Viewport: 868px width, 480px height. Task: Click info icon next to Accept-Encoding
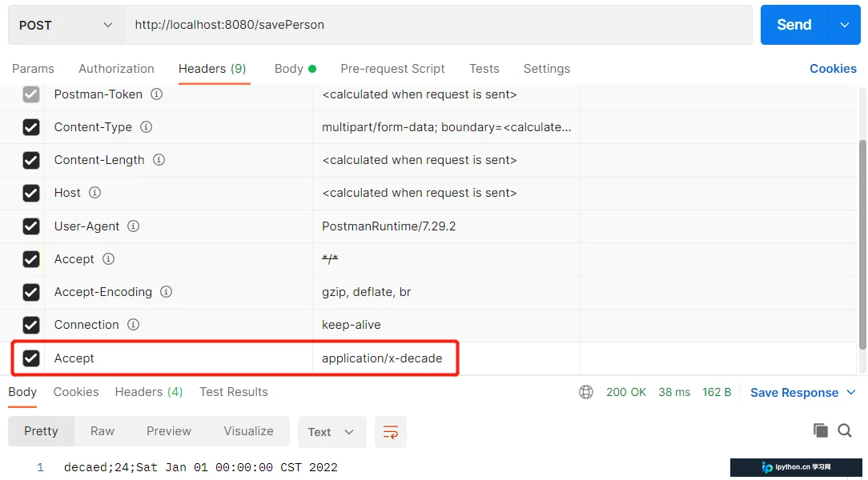point(166,291)
